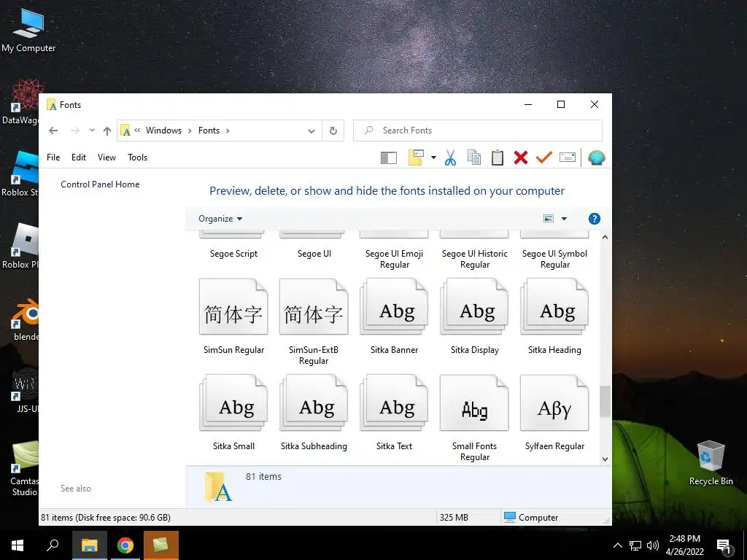Open the File menu
Viewport: 747px width, 560px height.
[x=53, y=157]
